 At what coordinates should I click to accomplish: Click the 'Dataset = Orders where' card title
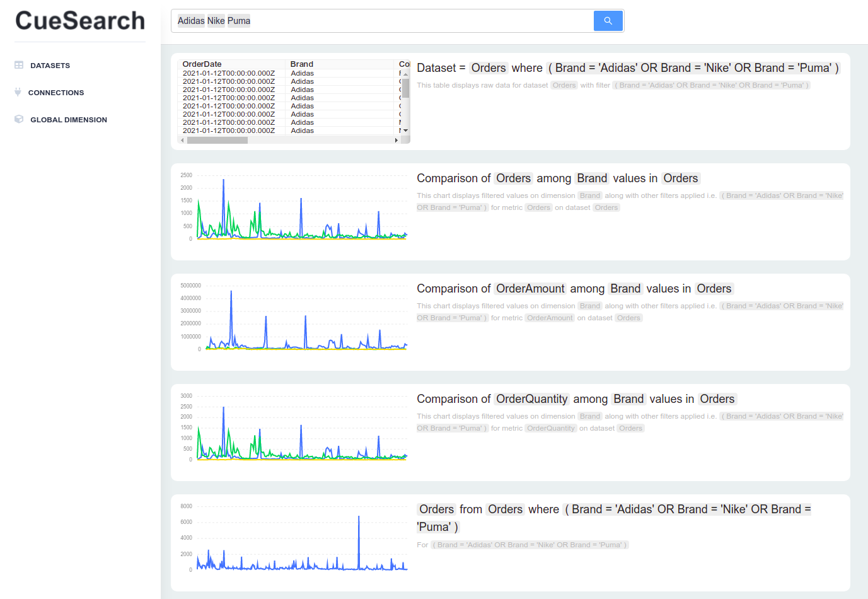coord(628,68)
